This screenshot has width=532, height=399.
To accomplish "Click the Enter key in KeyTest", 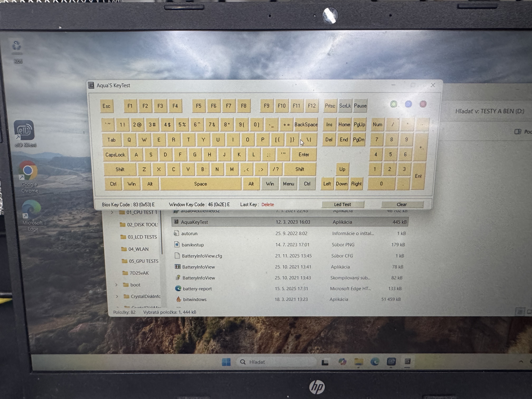I will click(304, 154).
